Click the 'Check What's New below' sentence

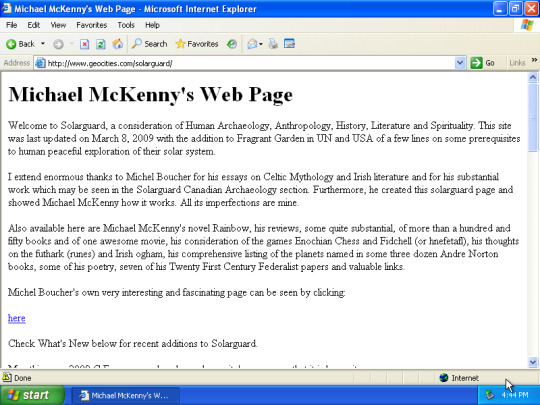coord(133,343)
